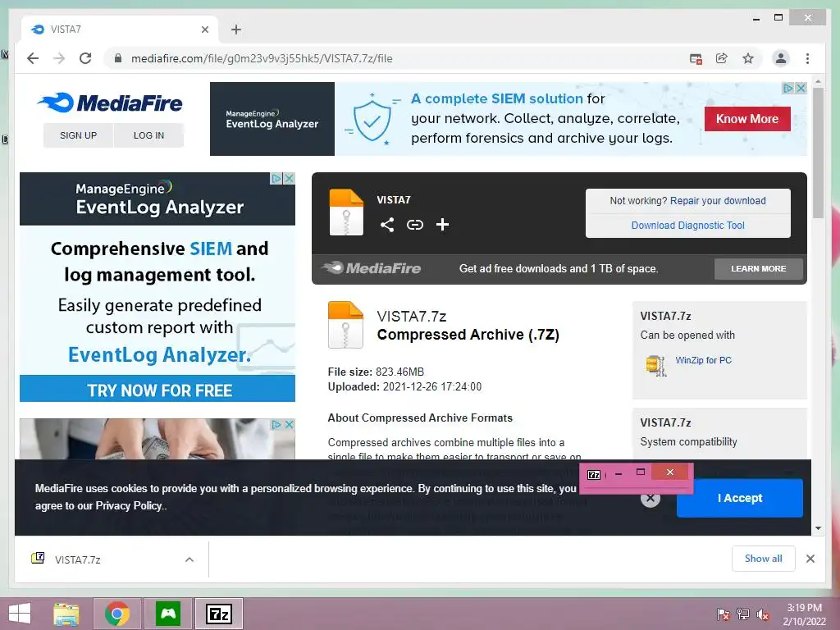Click the 7-Zip taskbar icon

point(219,614)
